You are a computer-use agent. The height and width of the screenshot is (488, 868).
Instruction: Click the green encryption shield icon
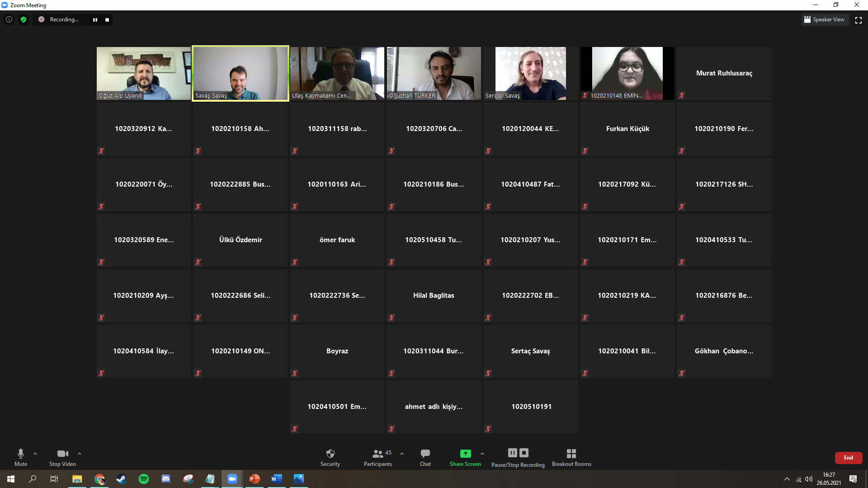tap(24, 19)
